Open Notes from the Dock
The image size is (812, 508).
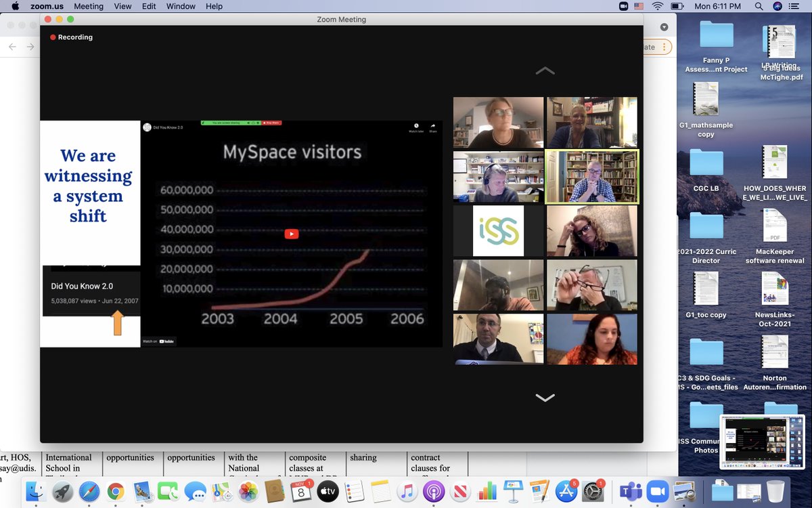381,490
